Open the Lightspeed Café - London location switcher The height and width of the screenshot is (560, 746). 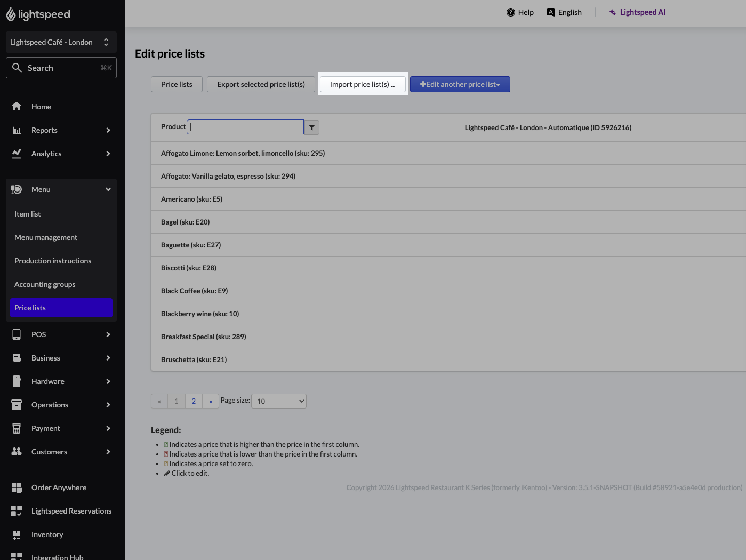pos(61,42)
